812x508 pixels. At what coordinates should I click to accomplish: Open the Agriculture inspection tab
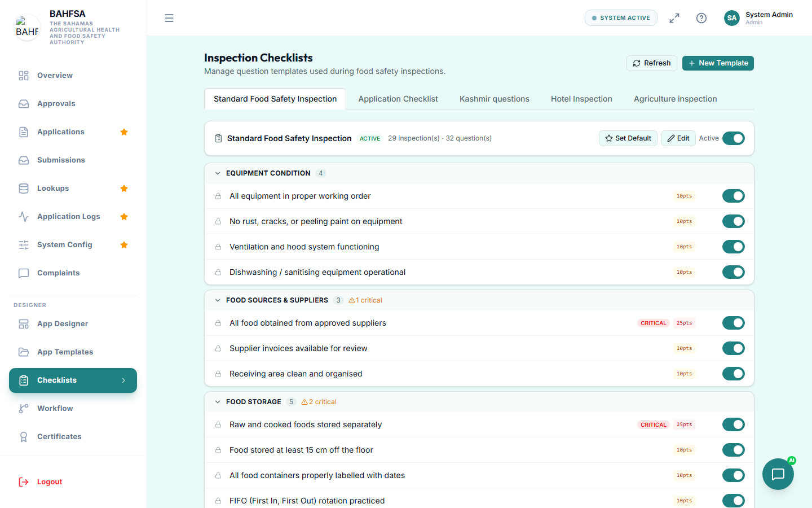coord(676,99)
